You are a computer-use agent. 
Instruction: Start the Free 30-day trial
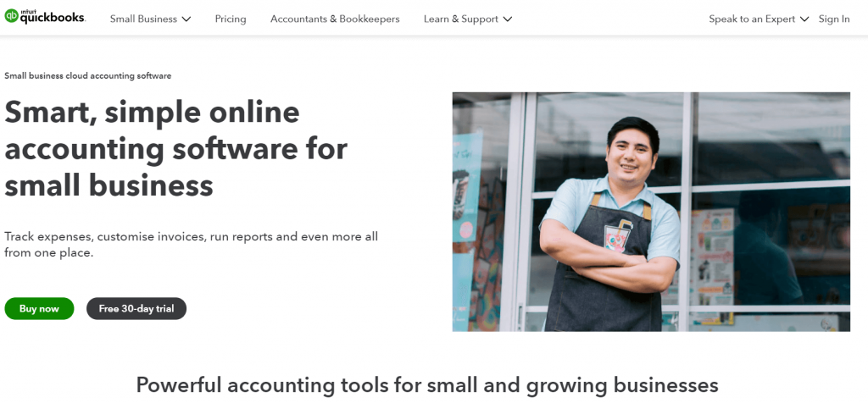coord(136,308)
